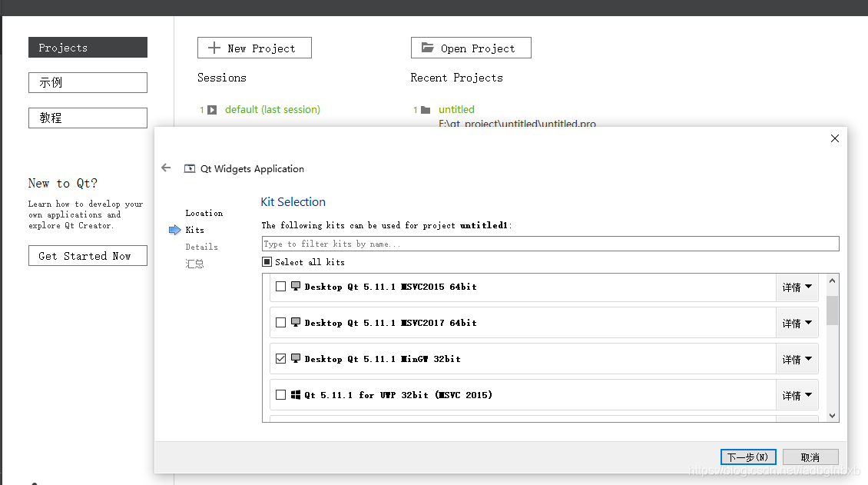Click Desktop Qt 5.11.1 MSVC2015 64bit label
This screenshot has width=868, height=485.
coord(390,287)
